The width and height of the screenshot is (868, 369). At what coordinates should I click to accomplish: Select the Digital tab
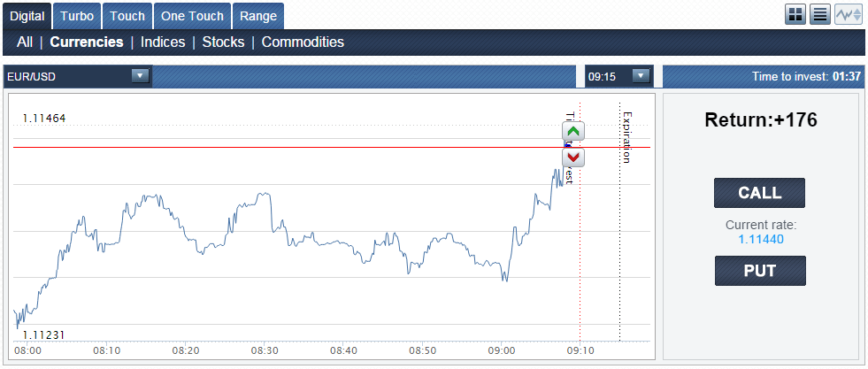point(27,16)
